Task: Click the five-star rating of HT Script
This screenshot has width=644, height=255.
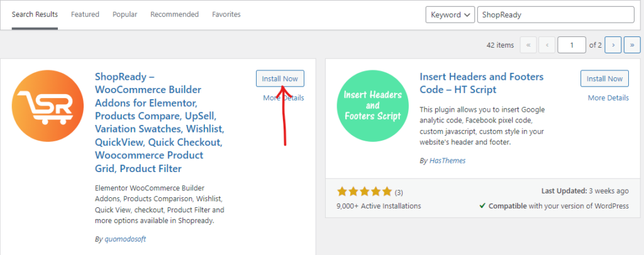Action: pos(364,191)
